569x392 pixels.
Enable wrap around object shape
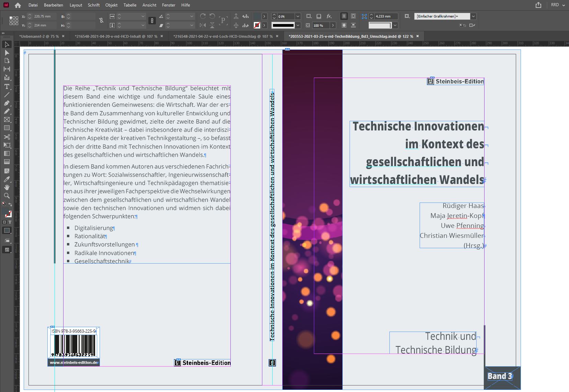click(344, 25)
